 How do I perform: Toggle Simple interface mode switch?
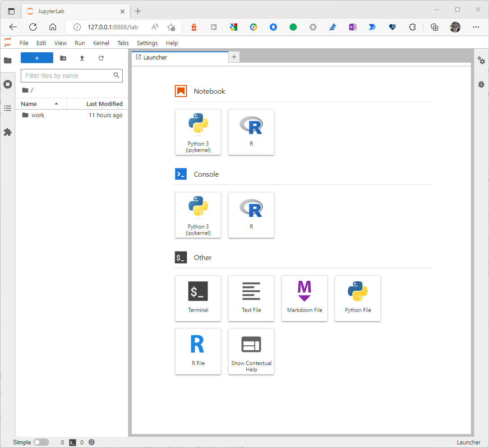pos(41,442)
